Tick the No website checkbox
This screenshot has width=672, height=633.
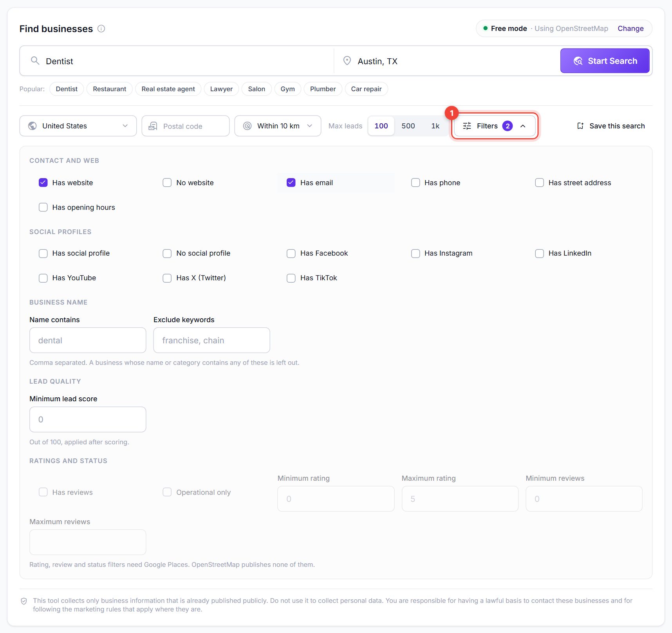pyautogui.click(x=167, y=183)
